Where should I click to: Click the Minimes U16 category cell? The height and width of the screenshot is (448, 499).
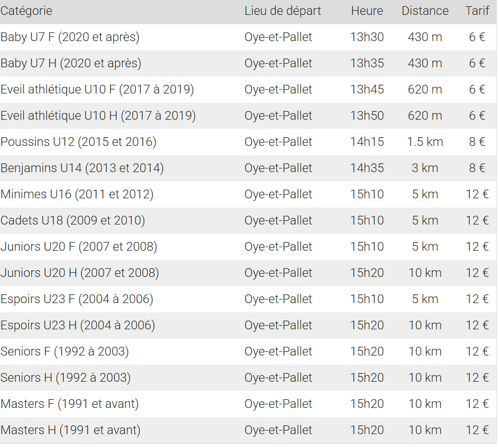(77, 194)
